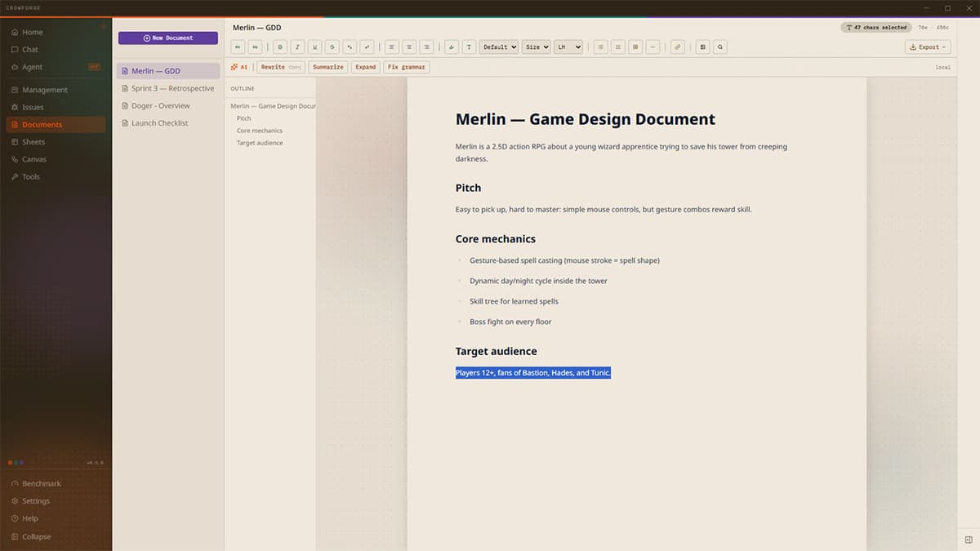The width and height of the screenshot is (980, 551).
Task: Click the 'Skill tree for learned spells' bullet
Action: pos(514,301)
